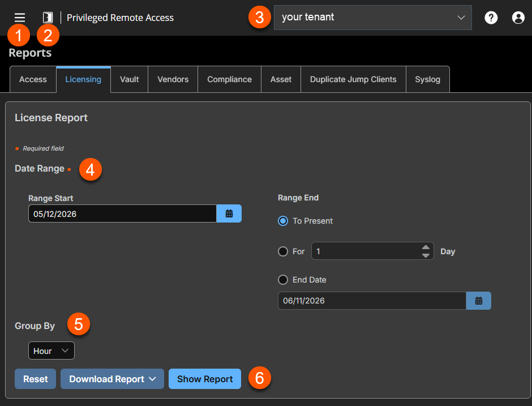
Task: Click the Range Start date field
Action: (x=122, y=213)
